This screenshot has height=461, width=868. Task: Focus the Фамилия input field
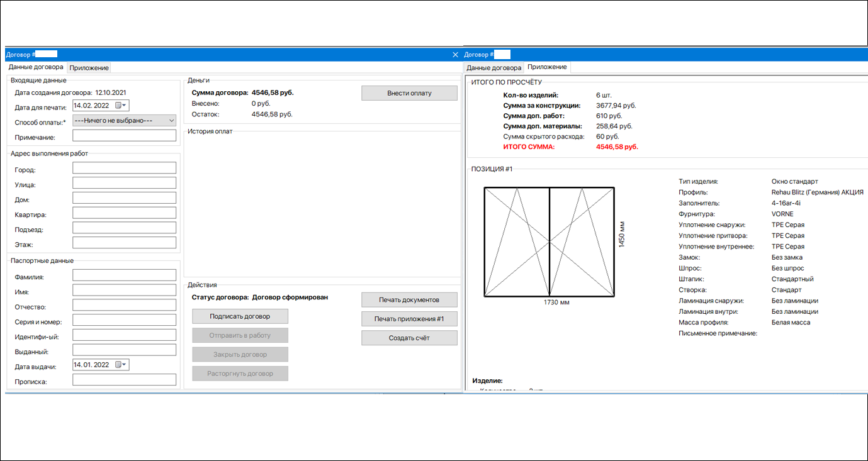point(125,275)
